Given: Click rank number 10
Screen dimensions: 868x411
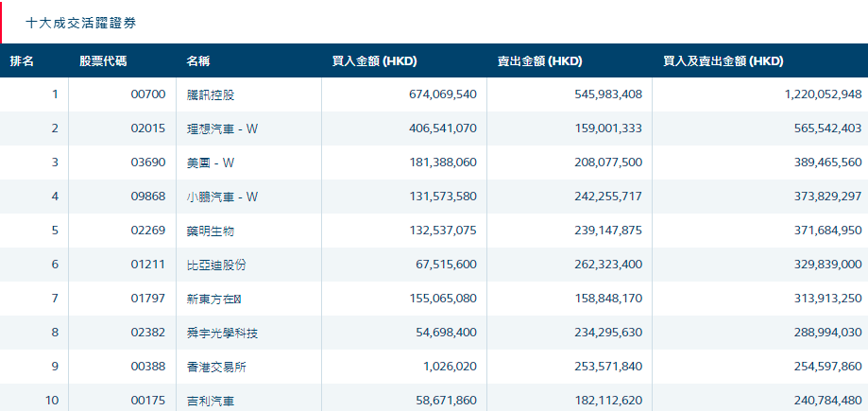Looking at the screenshot, I should [52, 401].
